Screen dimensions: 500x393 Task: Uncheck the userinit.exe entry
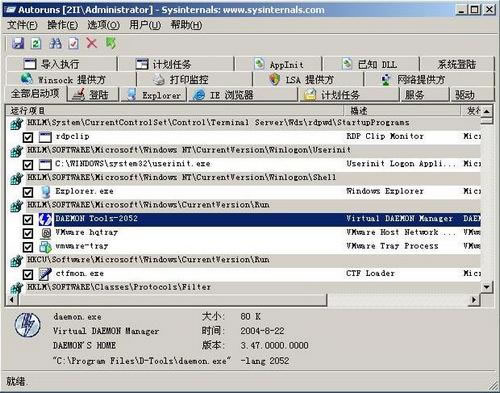click(x=28, y=165)
